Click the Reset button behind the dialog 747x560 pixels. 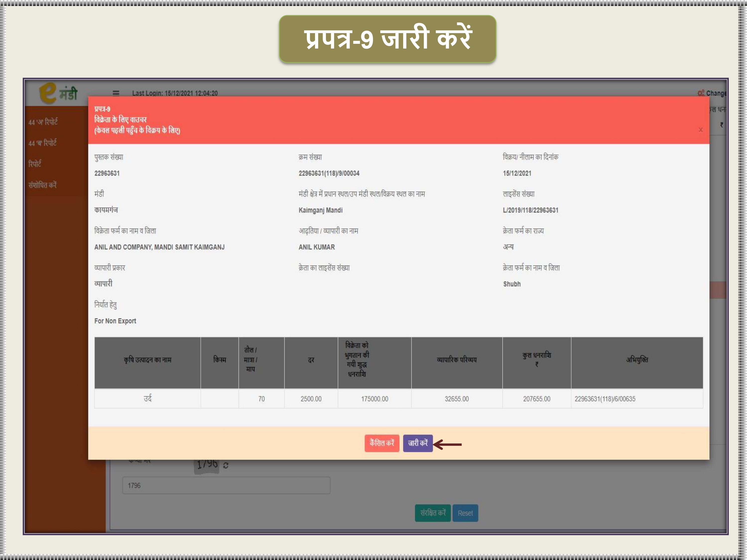(465, 513)
